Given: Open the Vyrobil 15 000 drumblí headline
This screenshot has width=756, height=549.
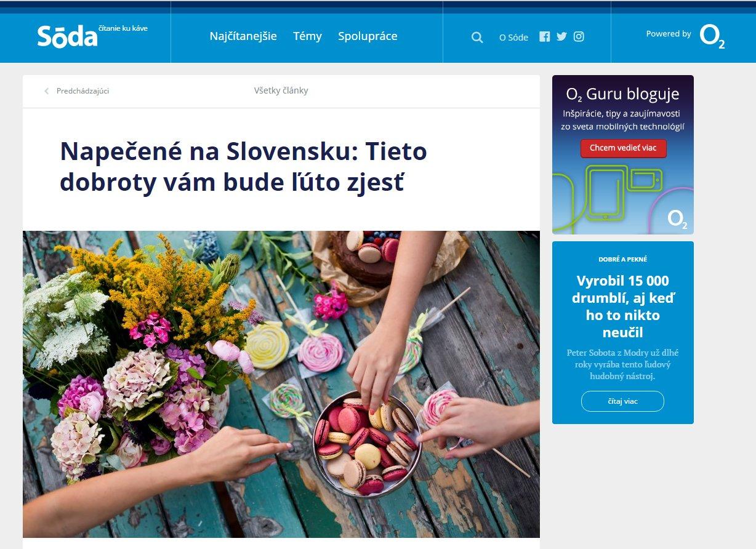Looking at the screenshot, I should click(x=623, y=307).
